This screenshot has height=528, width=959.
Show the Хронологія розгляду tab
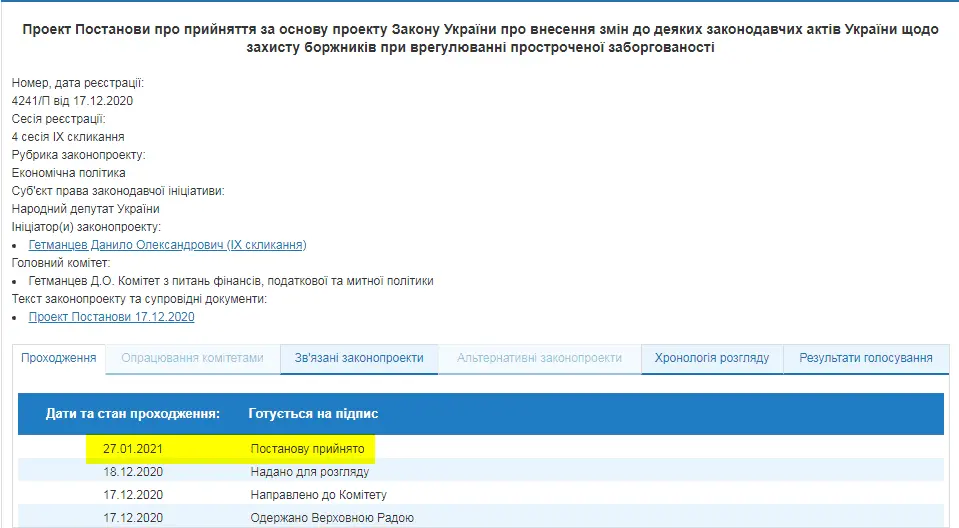tap(711, 358)
